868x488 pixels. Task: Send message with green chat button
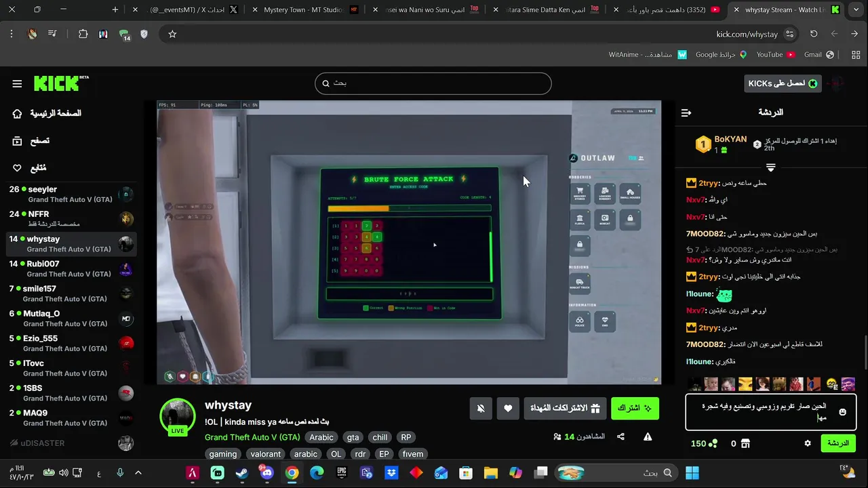click(838, 443)
